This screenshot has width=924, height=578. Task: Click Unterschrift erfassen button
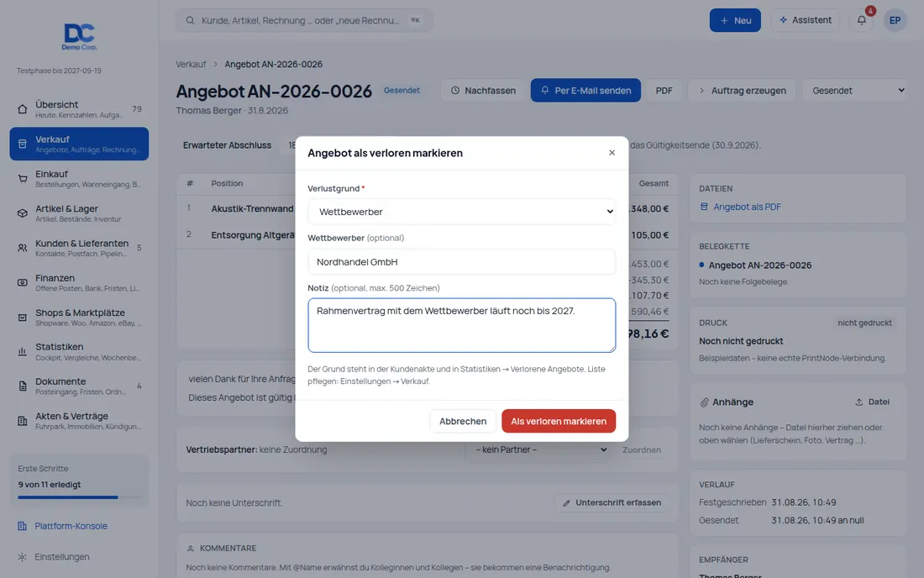click(x=611, y=502)
